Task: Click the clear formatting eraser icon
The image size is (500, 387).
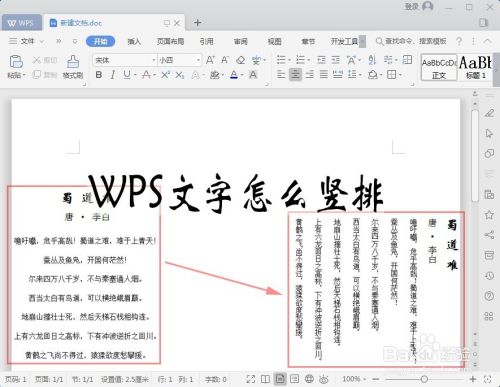Action: pos(240,60)
